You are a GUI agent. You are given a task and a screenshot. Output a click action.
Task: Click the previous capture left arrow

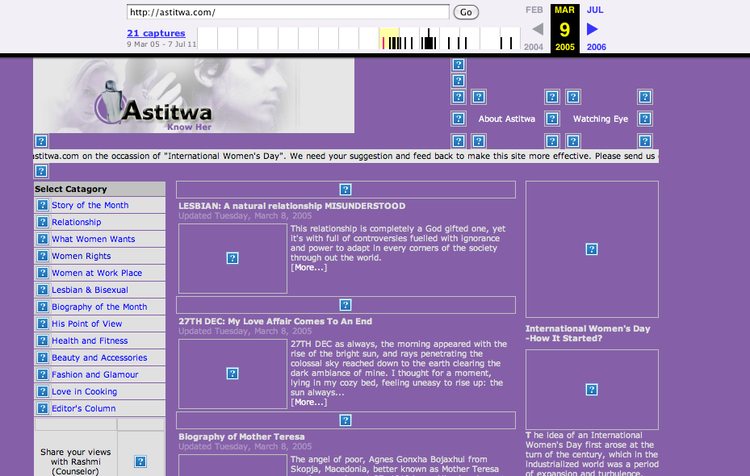point(537,29)
